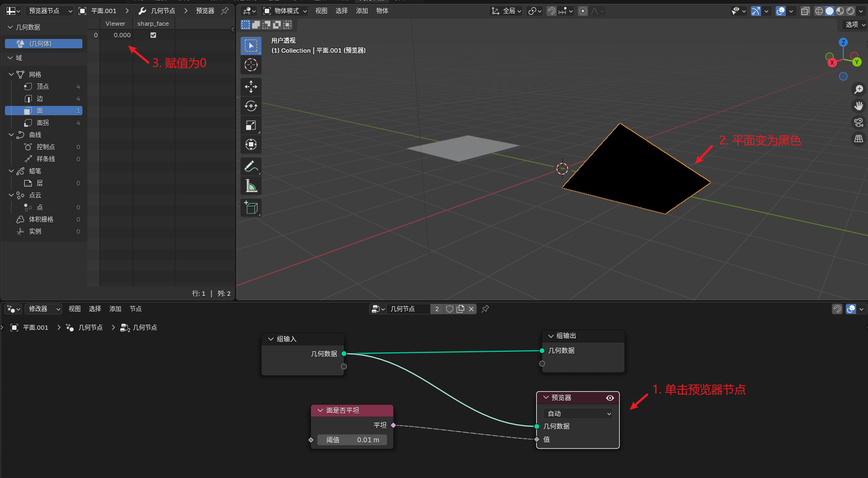Select the 顶点 domain row
868x478 pixels.
click(x=43, y=87)
